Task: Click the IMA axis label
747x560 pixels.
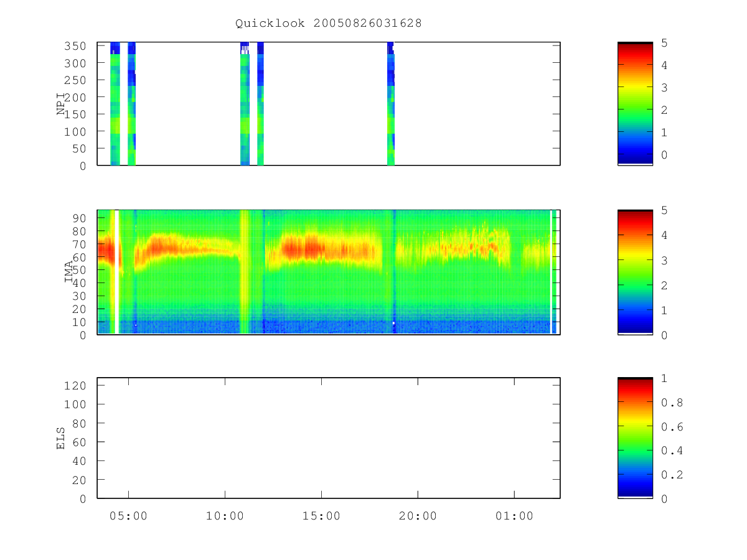Action: [x=69, y=273]
